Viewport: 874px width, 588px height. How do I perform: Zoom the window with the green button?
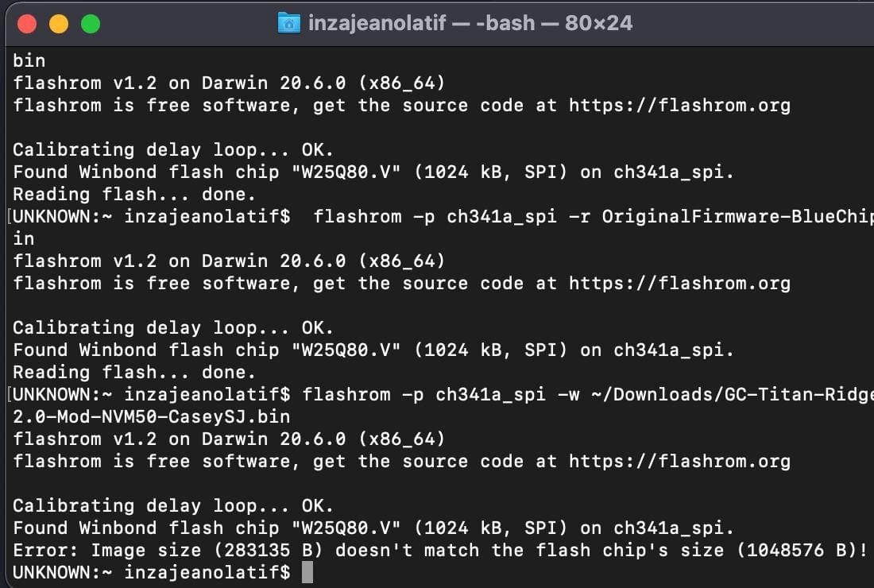click(91, 24)
